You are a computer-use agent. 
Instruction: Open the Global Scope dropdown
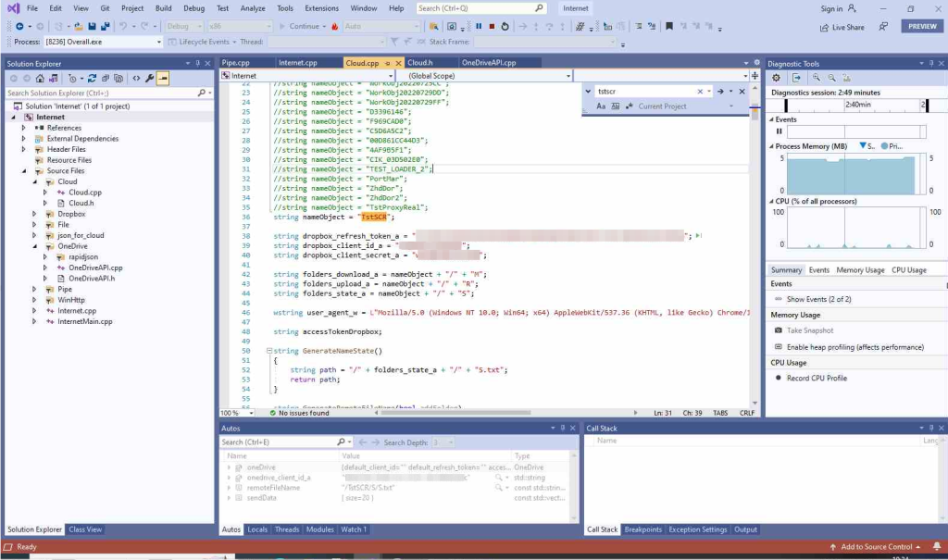click(567, 76)
